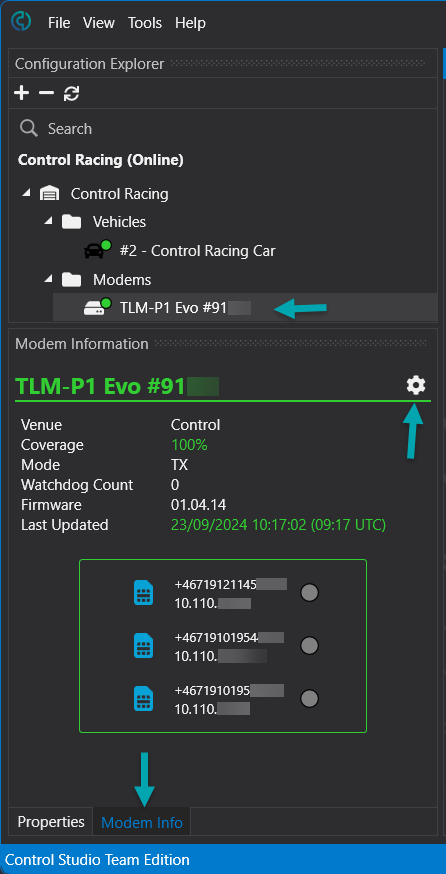446x874 pixels.
Task: Toggle the third SIM status indicator
Action: coord(309,698)
